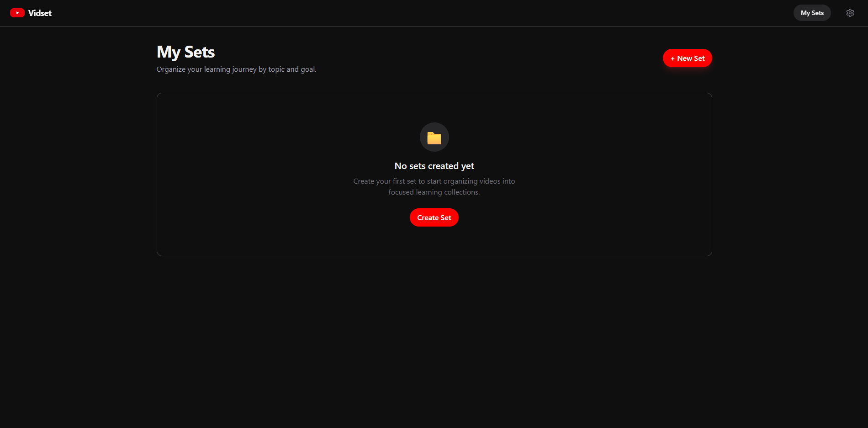Click the circular folder illustration above empty message
Viewport: 868px width, 428px height.
point(434,137)
